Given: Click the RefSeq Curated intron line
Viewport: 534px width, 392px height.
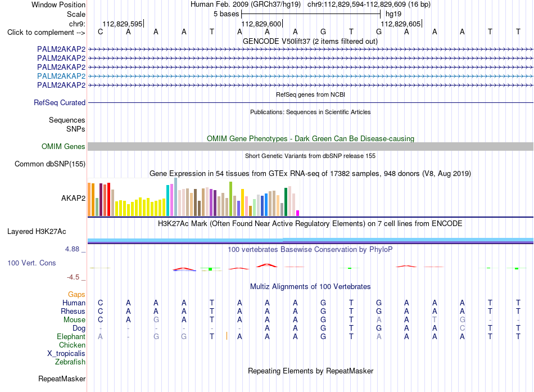Looking at the screenshot, I should point(310,102).
